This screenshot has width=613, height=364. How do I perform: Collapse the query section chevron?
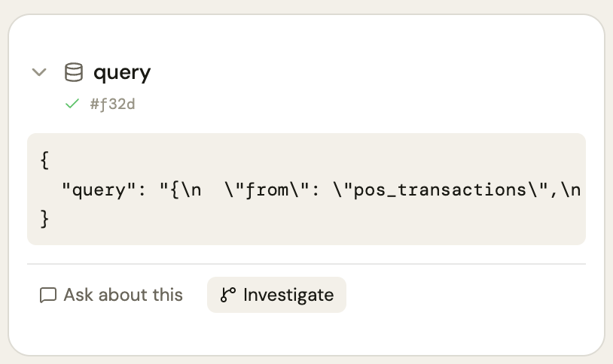click(x=39, y=73)
